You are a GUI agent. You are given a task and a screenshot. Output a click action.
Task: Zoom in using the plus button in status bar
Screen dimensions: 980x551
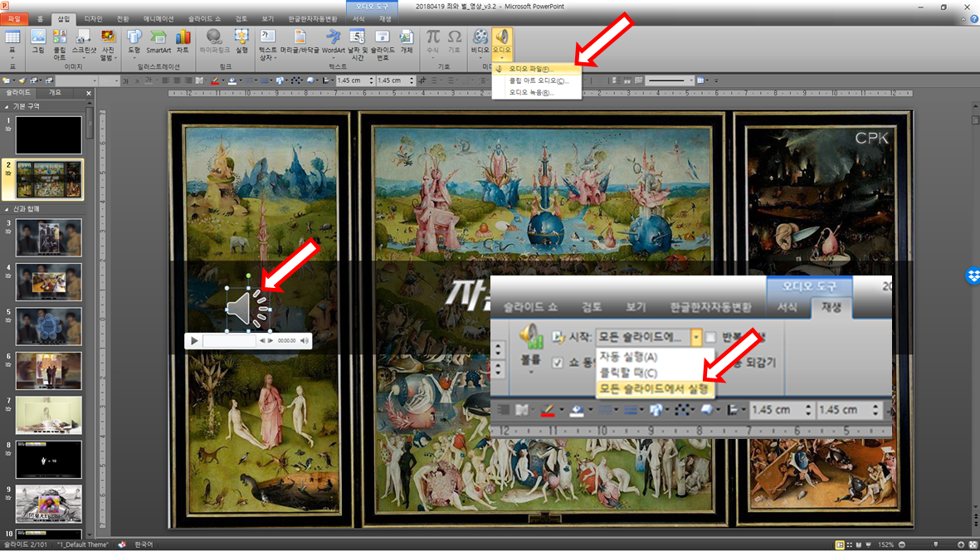[961, 544]
